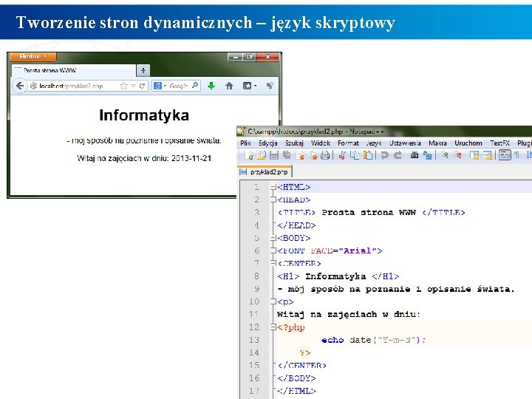Viewport: 532px width, 399px height.
Task: Click the Find binoculars icon in Notepad++
Action: (x=415, y=155)
